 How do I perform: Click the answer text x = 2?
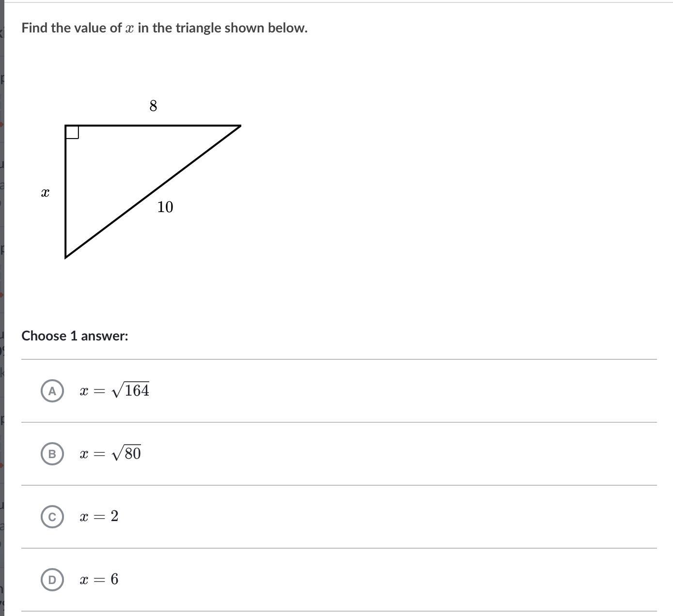point(99,516)
